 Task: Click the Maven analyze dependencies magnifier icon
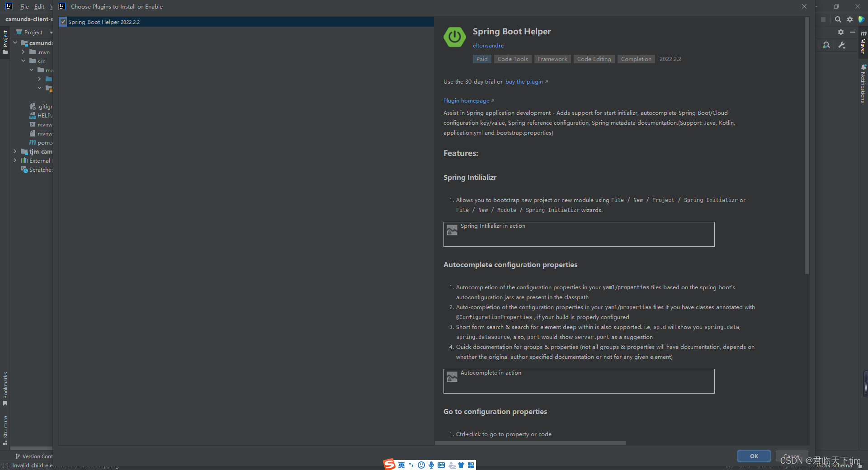[826, 45]
